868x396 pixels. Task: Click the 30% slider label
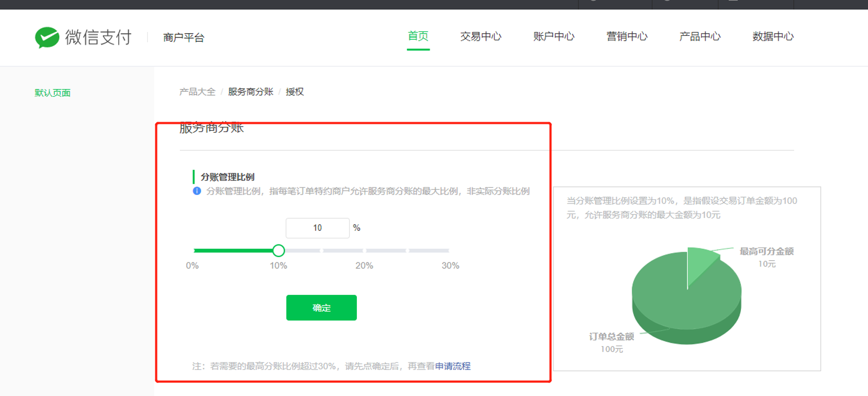[x=450, y=266]
